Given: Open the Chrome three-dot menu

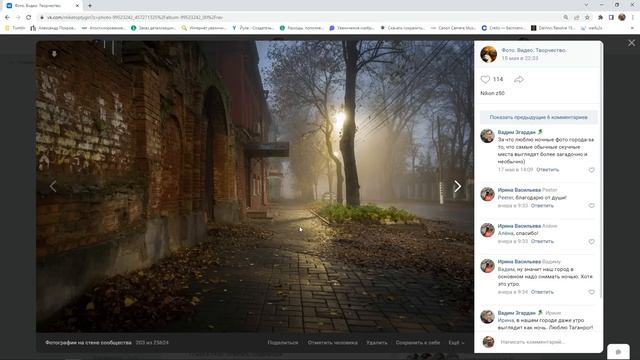Looking at the screenshot, I should pos(633,17).
